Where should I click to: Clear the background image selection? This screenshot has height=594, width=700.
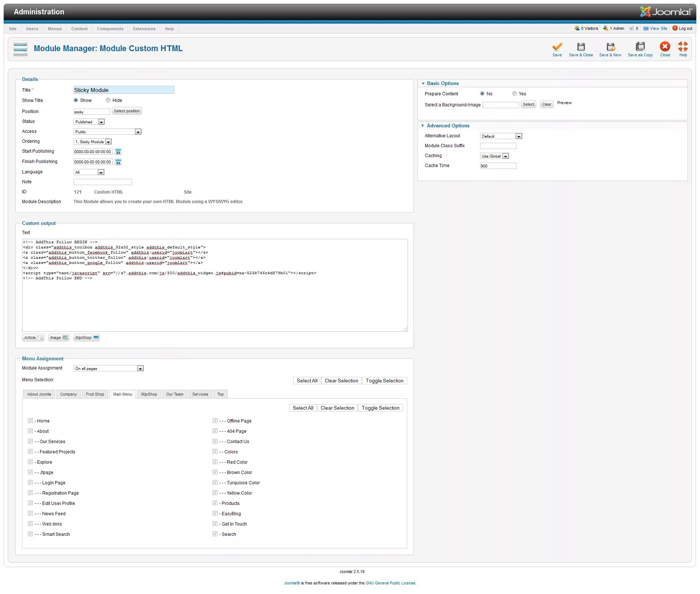point(547,104)
